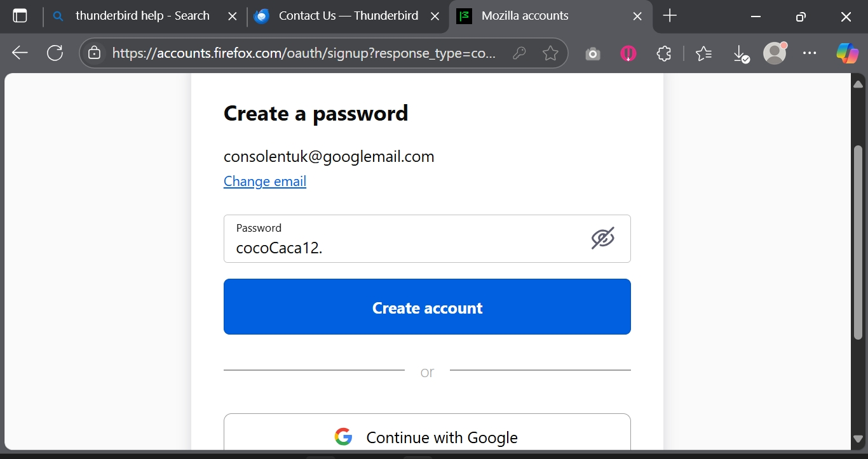Toggle password visibility eye icon
The image size is (868, 459).
coord(602,238)
